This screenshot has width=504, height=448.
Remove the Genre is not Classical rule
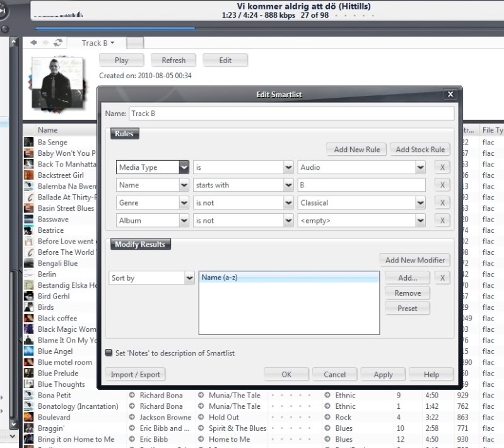442,203
